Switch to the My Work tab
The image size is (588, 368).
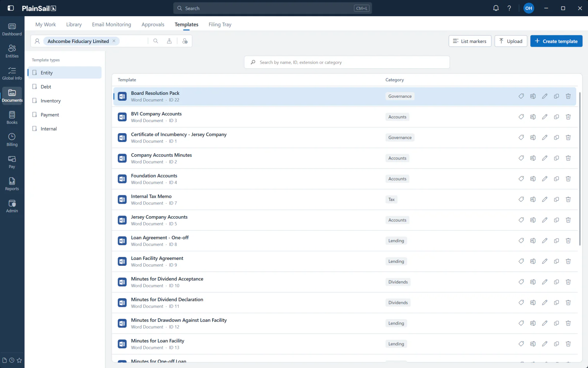46,24
